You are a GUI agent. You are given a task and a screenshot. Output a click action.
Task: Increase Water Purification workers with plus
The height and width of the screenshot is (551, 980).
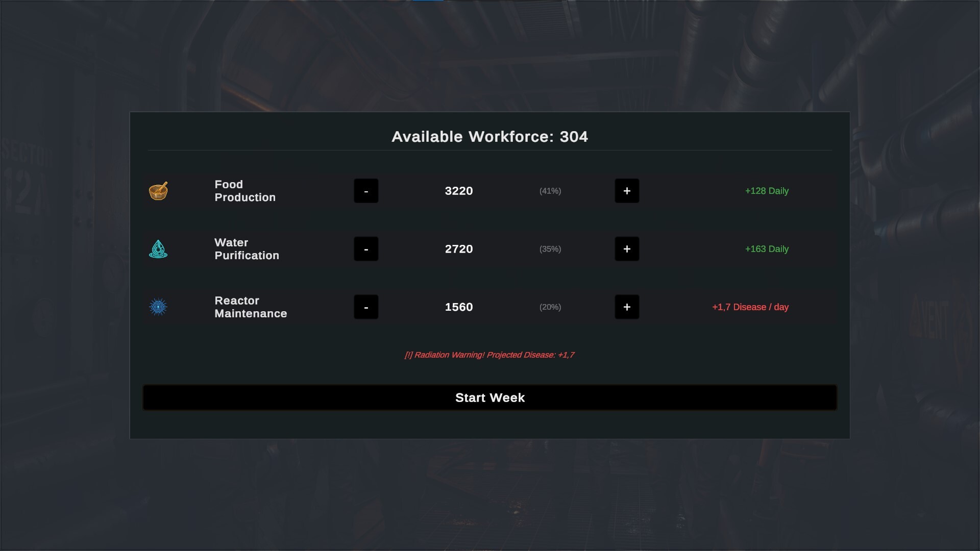pos(627,249)
